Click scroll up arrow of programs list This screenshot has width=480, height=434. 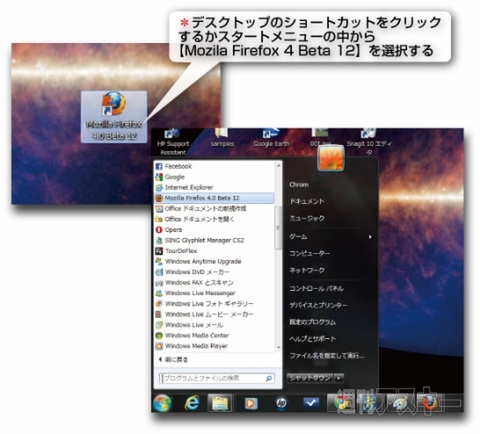(278, 165)
